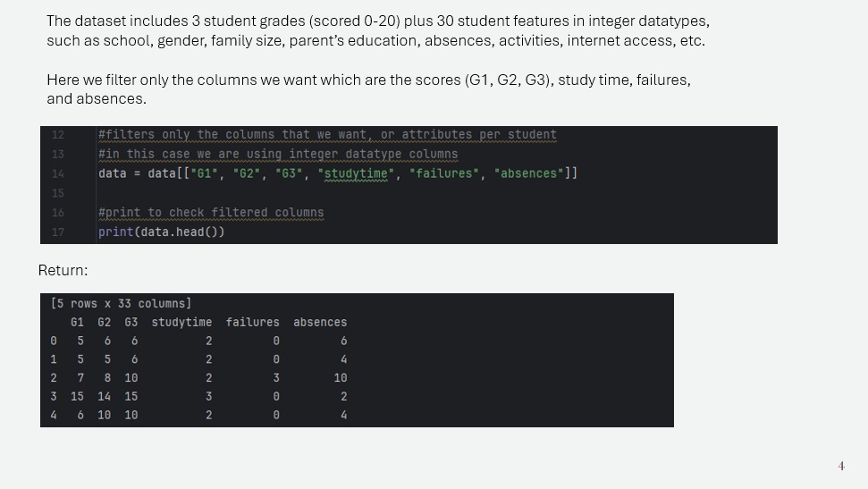Click line number 14 in the code gutter
The width and height of the screenshot is (868, 489).
pos(57,174)
